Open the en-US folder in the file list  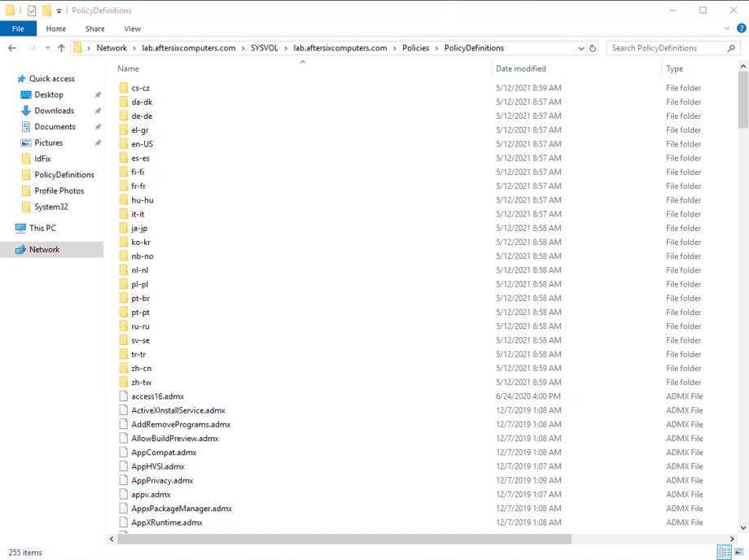(142, 143)
